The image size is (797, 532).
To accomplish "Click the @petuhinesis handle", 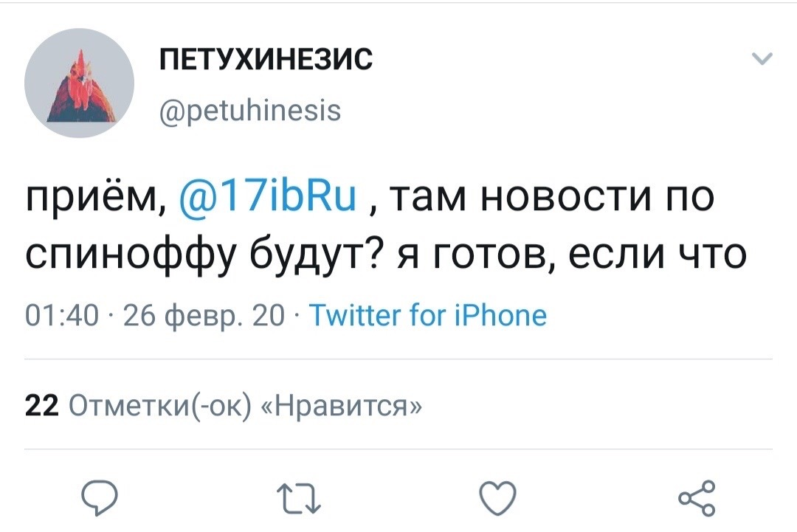I will coord(250,111).
